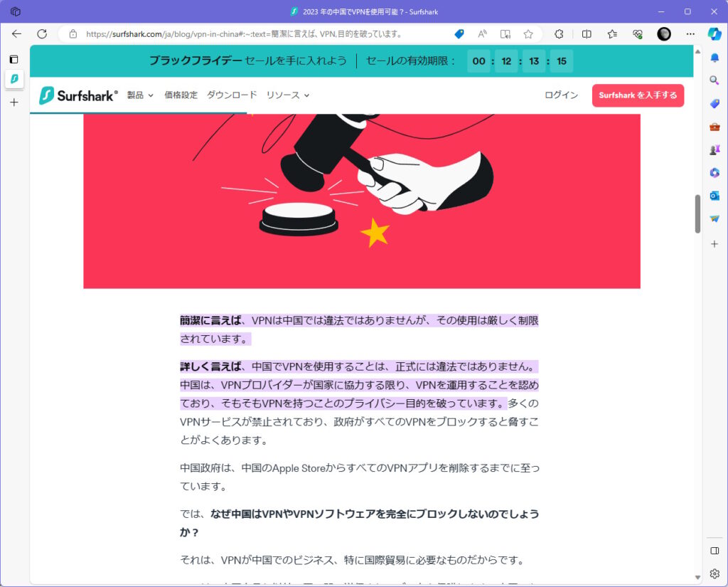Open the ダウンロード page

(232, 95)
